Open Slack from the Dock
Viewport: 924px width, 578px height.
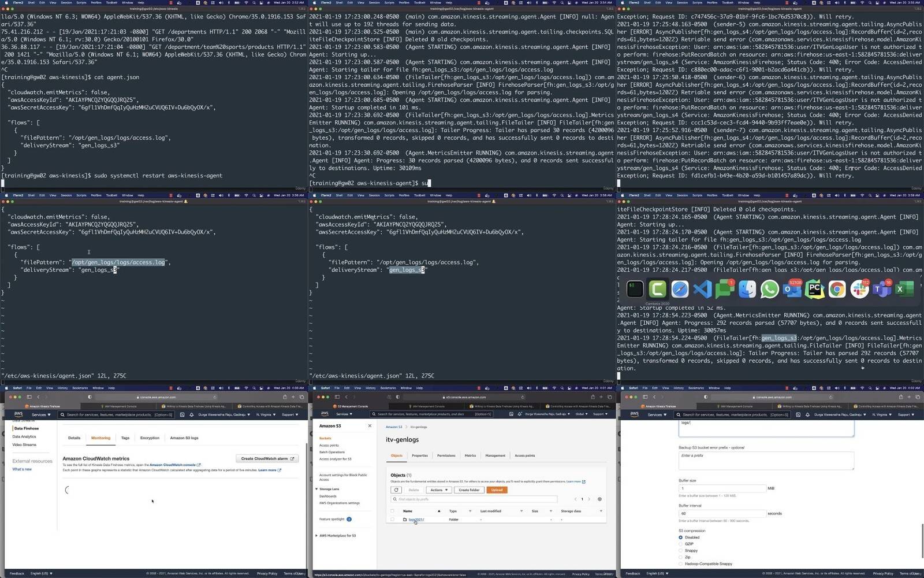pyautogui.click(x=860, y=289)
